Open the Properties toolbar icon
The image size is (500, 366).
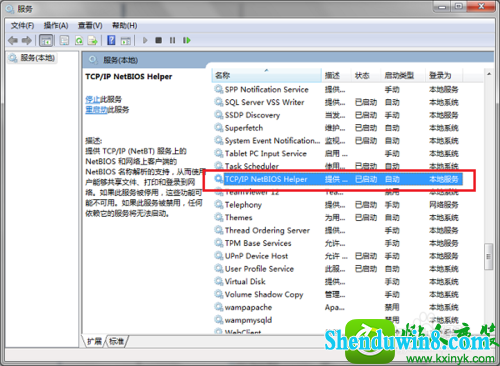tap(64, 41)
